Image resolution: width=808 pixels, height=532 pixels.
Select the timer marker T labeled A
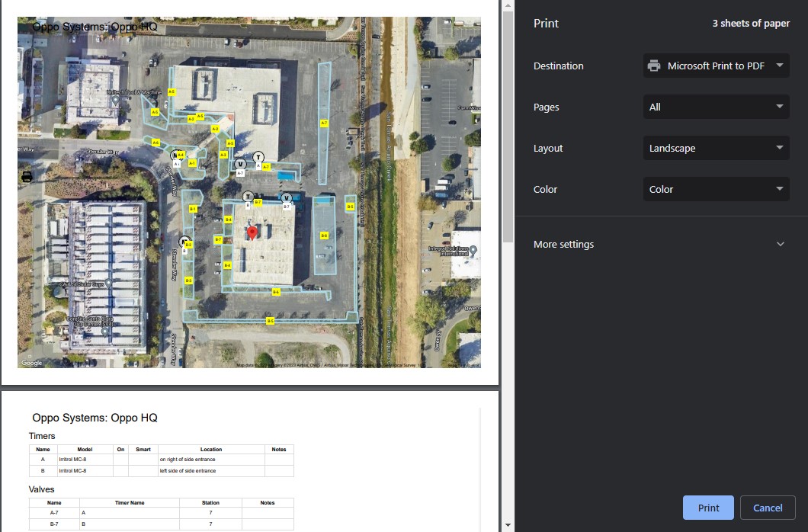(259, 156)
